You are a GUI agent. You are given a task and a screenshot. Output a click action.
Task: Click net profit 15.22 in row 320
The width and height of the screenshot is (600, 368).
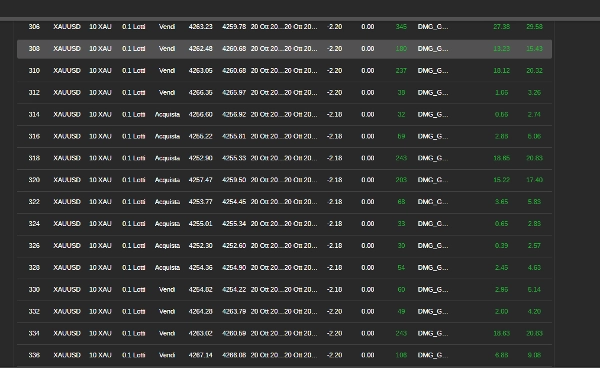coord(501,180)
